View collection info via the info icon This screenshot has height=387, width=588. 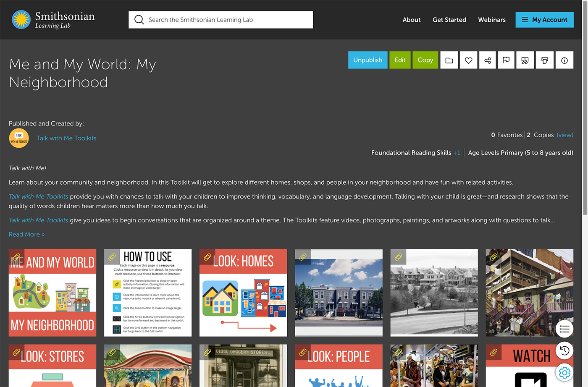(564, 60)
